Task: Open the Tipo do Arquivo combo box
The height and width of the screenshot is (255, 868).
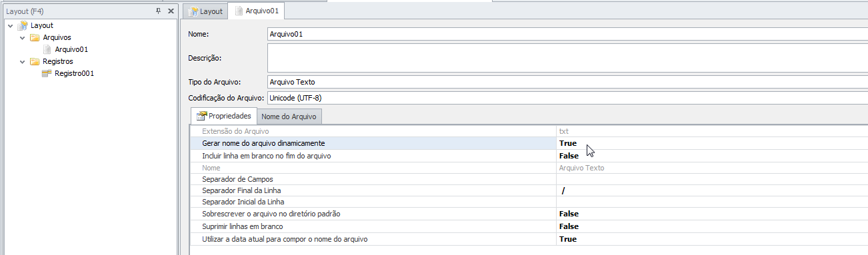Action: click(567, 82)
